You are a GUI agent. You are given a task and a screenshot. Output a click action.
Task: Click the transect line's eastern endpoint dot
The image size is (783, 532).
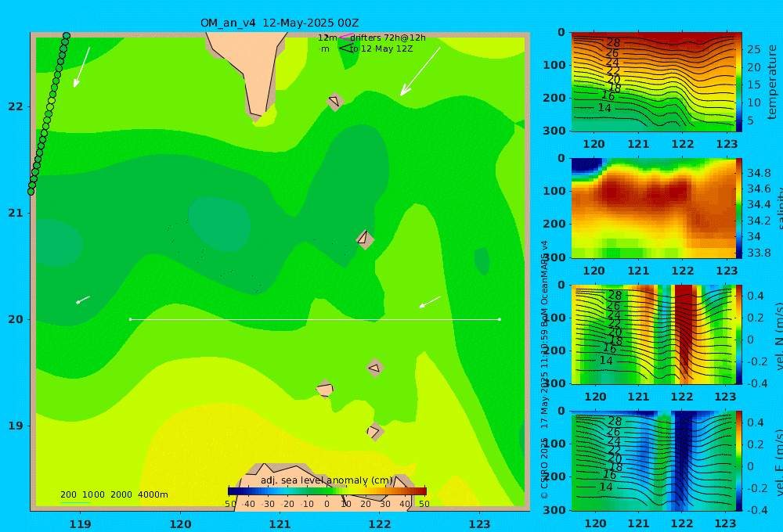coord(500,319)
